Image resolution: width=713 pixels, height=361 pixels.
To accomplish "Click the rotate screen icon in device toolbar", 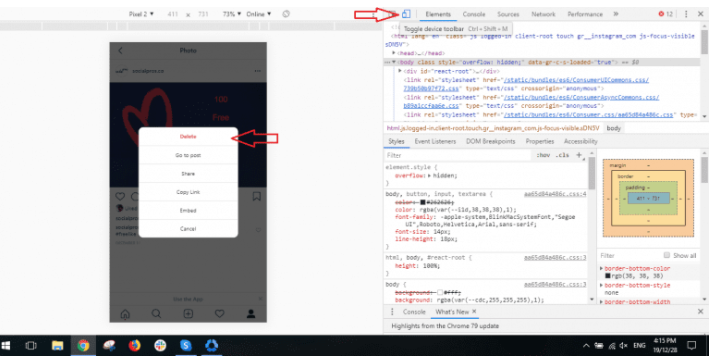I will 286,14.
